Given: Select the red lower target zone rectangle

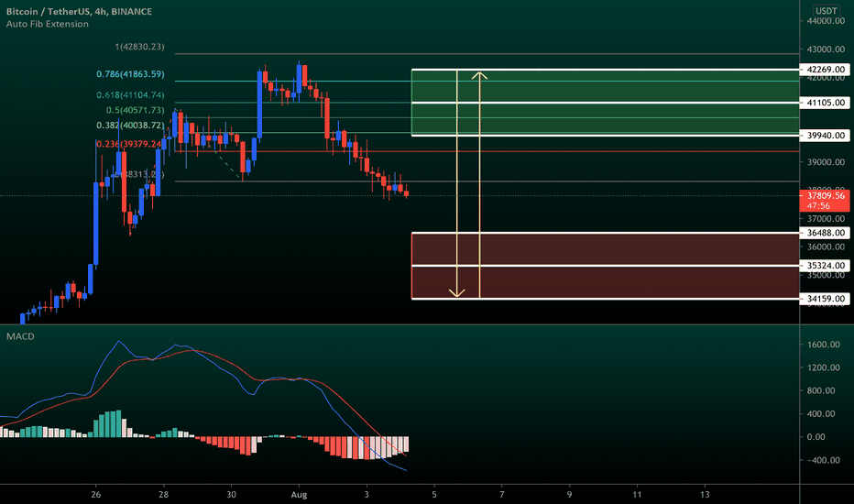Looking at the screenshot, I should point(605,266).
